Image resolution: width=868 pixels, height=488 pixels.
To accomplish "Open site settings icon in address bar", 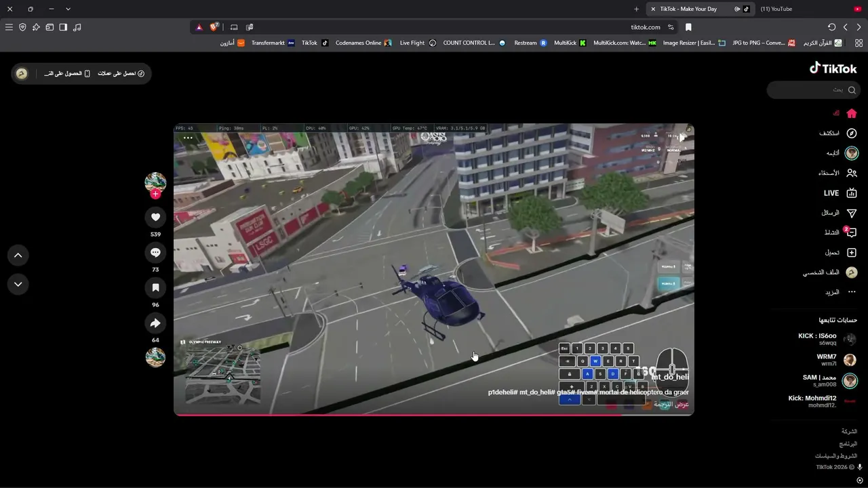I will 671,27.
